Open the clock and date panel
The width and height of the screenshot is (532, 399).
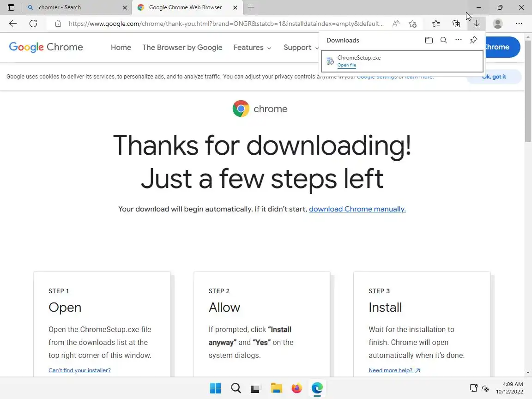510,388
